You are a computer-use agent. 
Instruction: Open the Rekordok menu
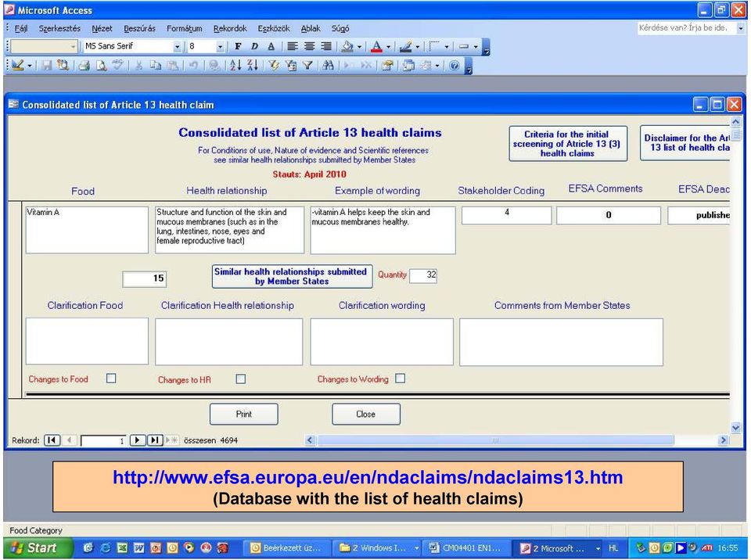click(x=230, y=28)
